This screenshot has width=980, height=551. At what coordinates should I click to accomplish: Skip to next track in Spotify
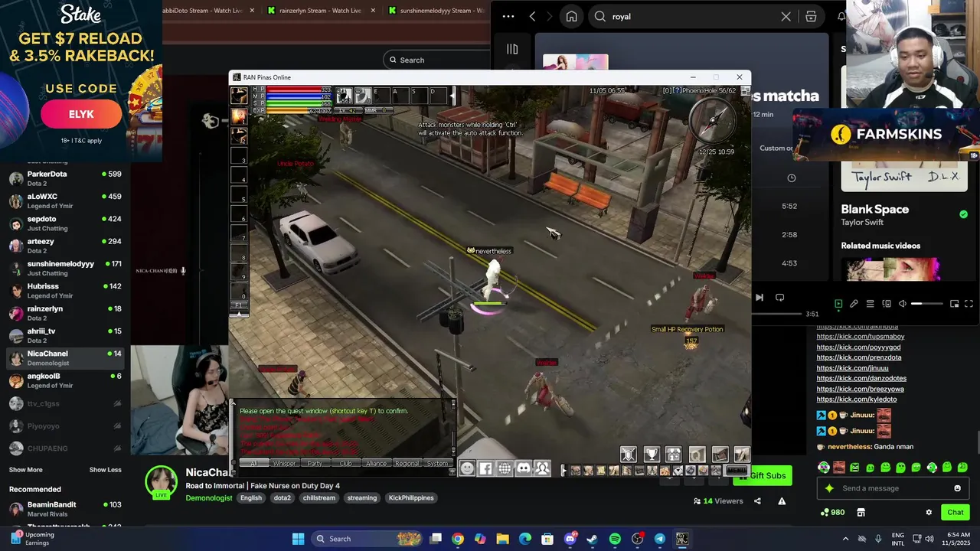[x=759, y=298]
